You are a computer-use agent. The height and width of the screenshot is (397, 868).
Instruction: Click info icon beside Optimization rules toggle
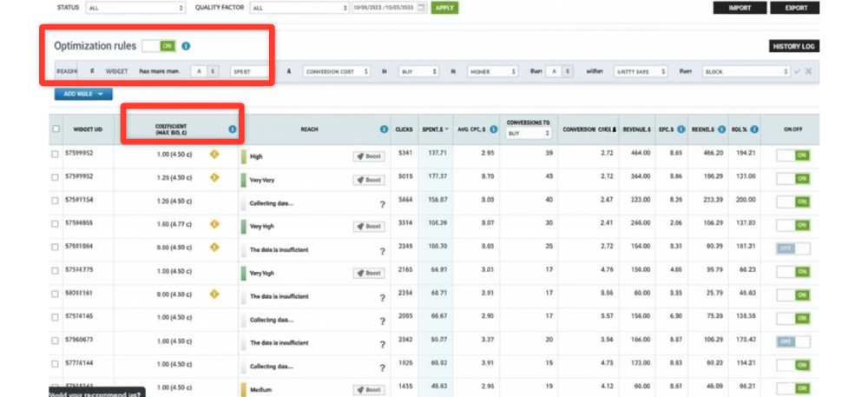[x=187, y=46]
